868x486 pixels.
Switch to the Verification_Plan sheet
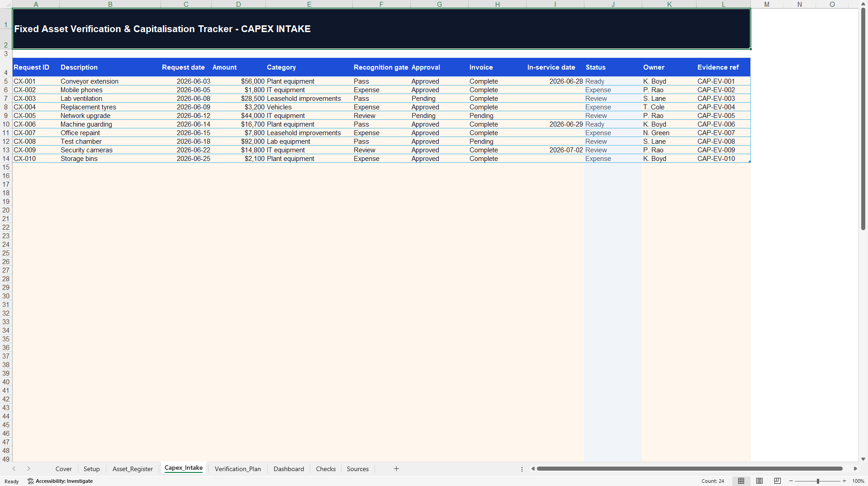point(238,469)
